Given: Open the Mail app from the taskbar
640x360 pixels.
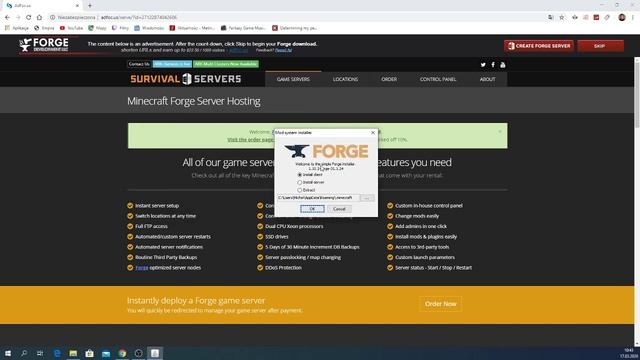Looking at the screenshot, I should [106, 353].
